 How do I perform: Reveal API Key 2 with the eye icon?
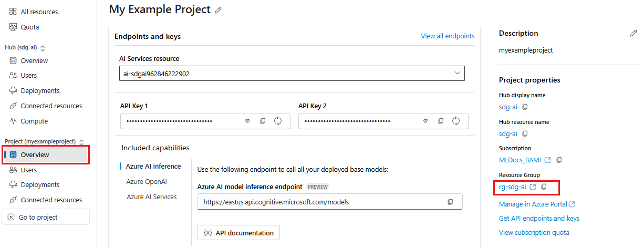point(425,121)
